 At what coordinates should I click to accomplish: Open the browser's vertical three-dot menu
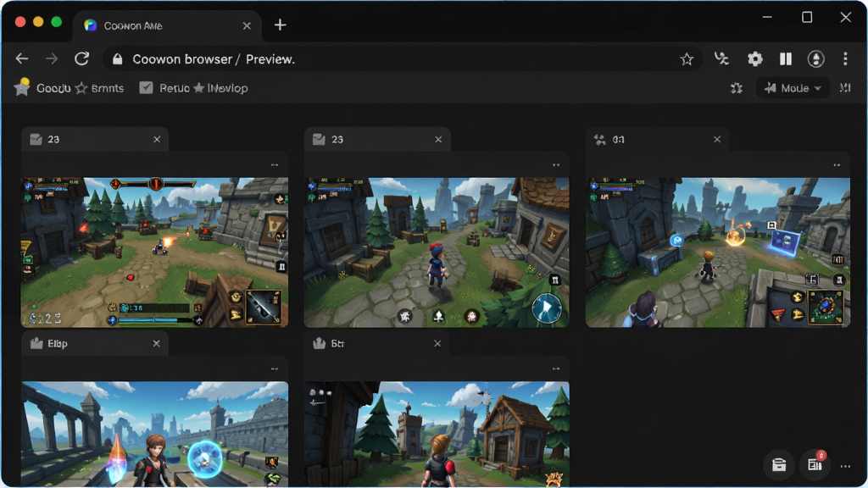845,58
